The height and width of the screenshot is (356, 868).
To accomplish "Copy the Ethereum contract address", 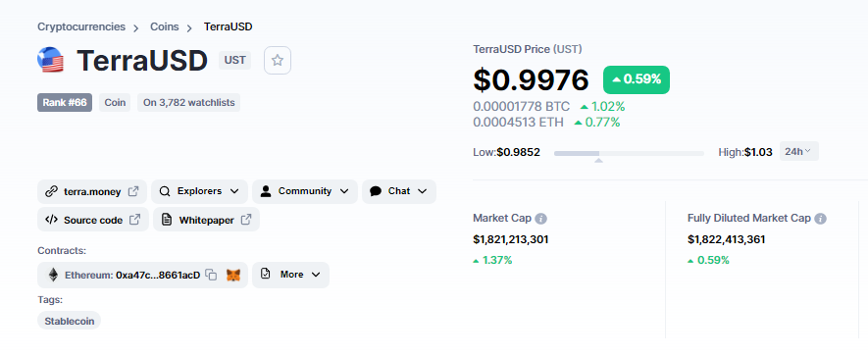I will click(x=211, y=275).
